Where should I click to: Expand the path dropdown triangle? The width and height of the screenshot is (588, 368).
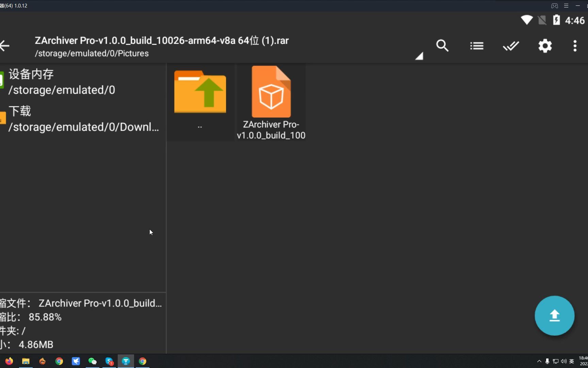(x=419, y=56)
